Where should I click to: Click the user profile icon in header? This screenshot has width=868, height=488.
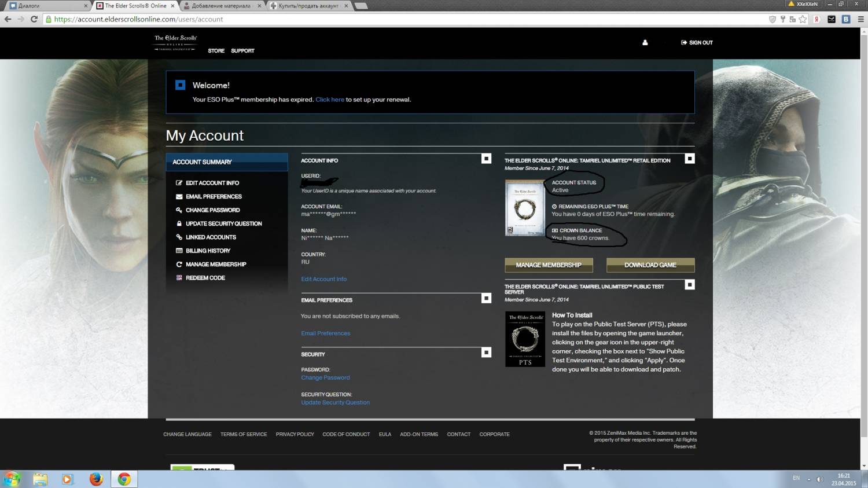pyautogui.click(x=645, y=42)
